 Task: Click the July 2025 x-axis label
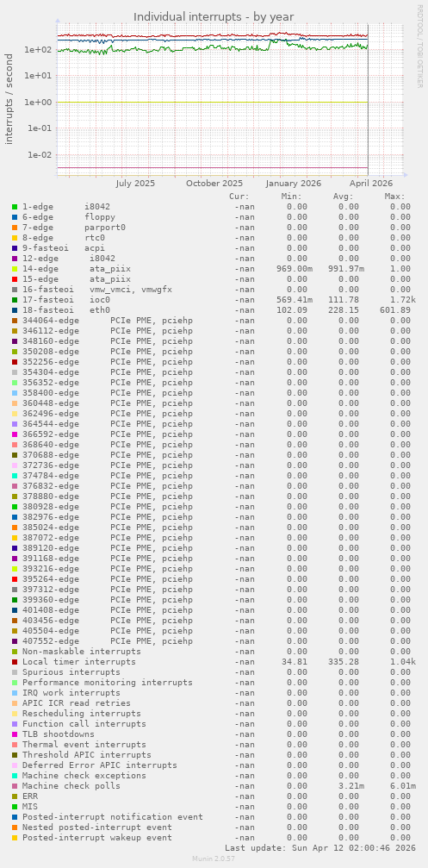pyautogui.click(x=135, y=184)
